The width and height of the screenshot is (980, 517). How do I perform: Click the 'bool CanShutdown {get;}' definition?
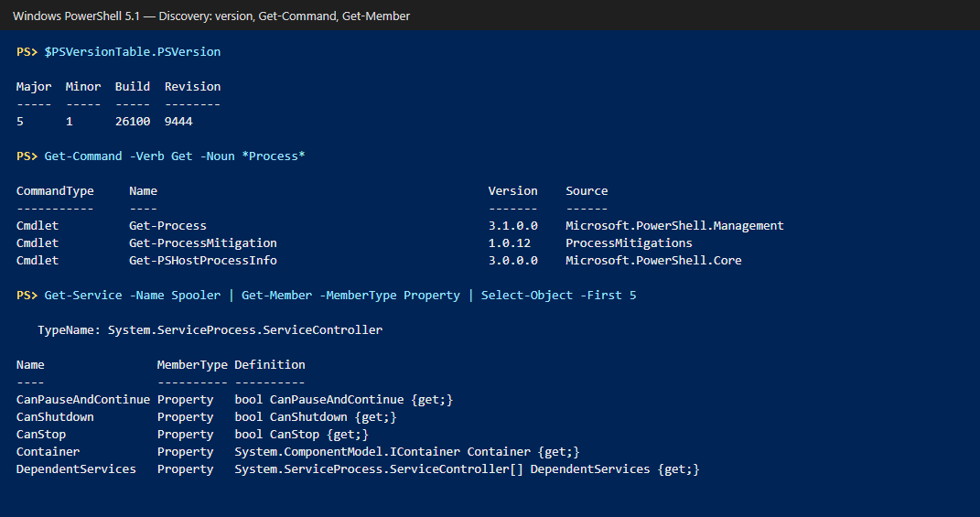(x=316, y=417)
